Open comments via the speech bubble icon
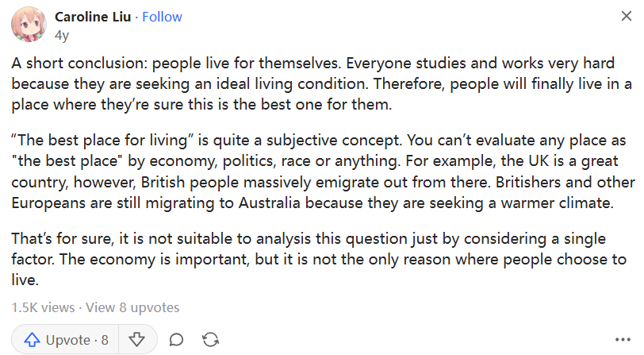This screenshot has width=644, height=355. (177, 340)
